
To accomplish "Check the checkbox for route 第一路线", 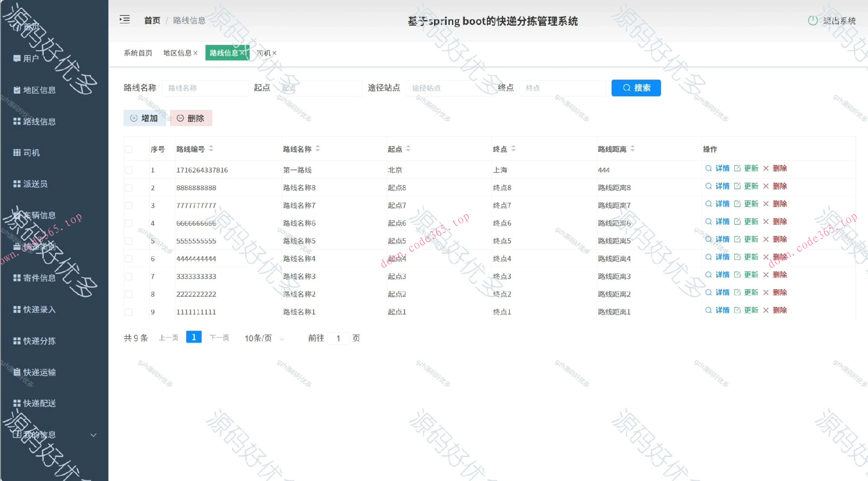I will point(128,170).
